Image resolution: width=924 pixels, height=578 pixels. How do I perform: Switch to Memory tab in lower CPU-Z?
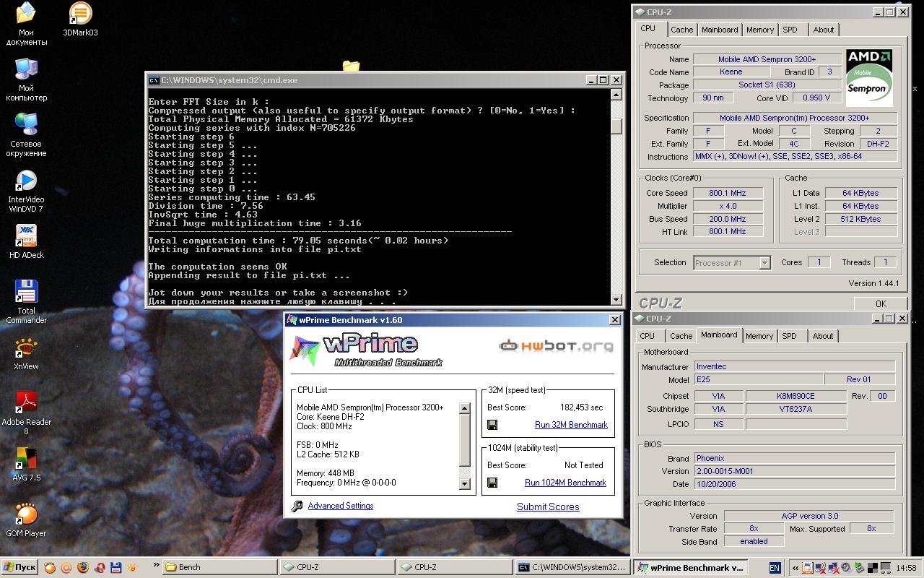tap(759, 336)
